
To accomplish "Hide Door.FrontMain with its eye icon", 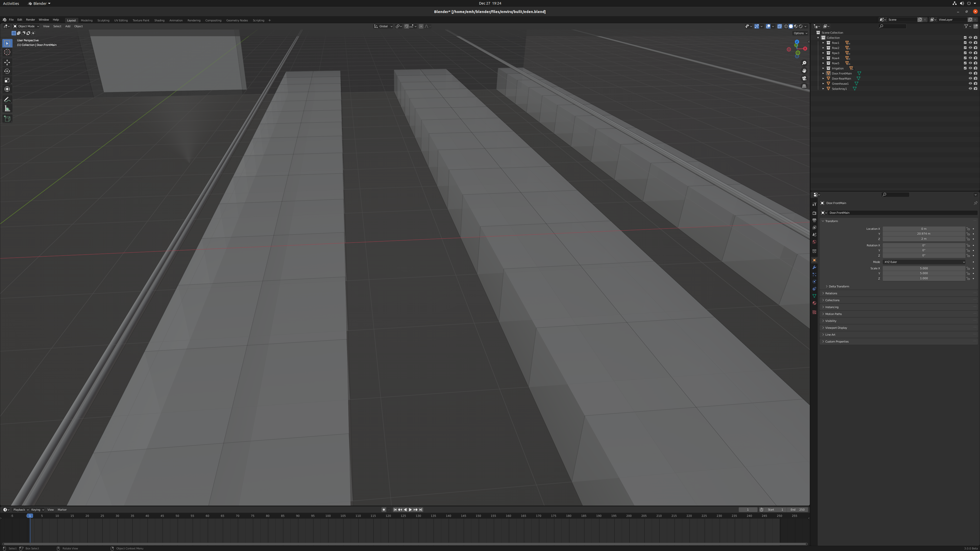I will click(x=970, y=73).
